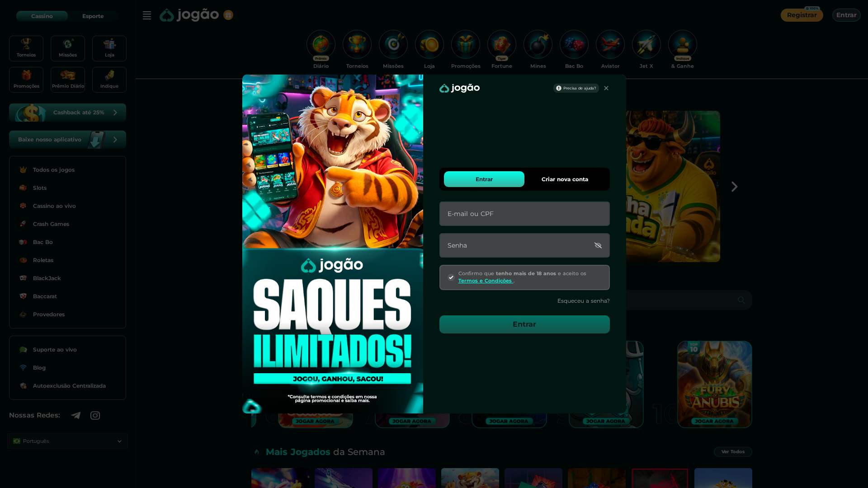
Task: Focus the E-mail ou CPF field
Action: click(x=524, y=214)
